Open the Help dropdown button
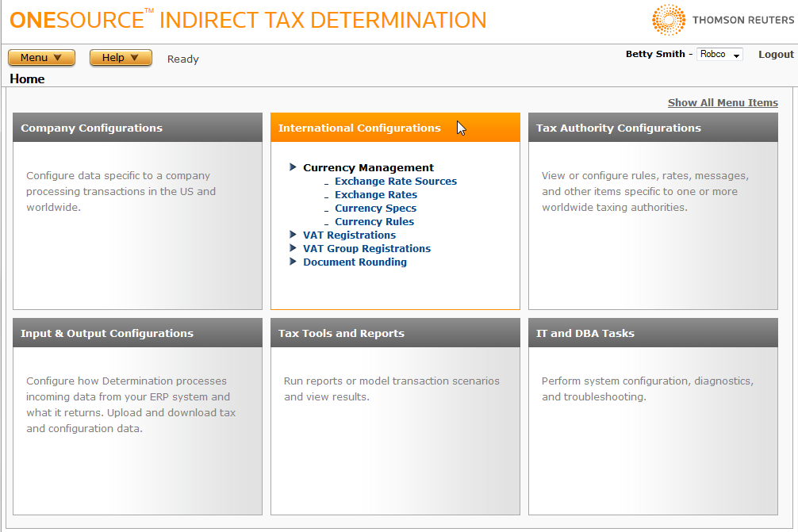 (121, 58)
